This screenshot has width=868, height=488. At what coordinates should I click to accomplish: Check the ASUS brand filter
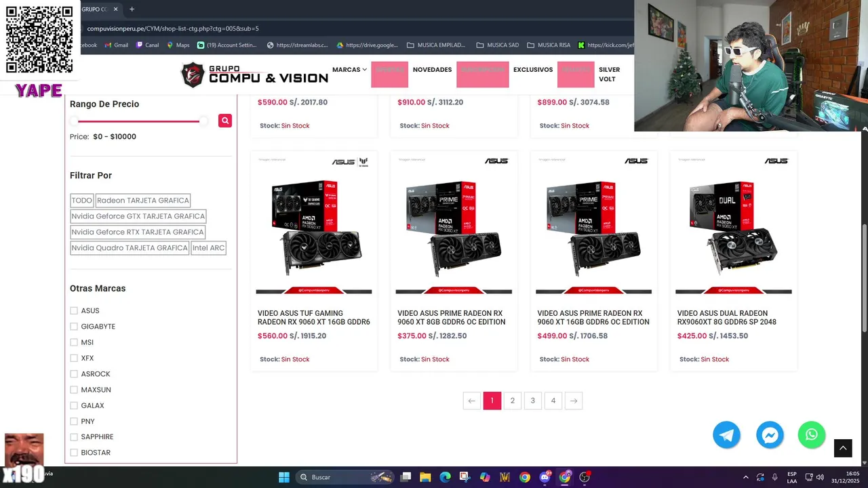tap(74, 310)
